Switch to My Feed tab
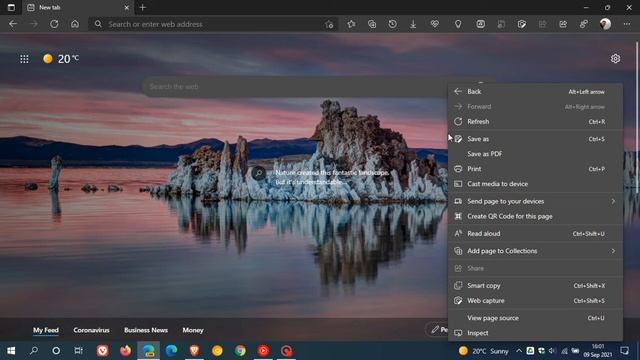 pyautogui.click(x=46, y=330)
